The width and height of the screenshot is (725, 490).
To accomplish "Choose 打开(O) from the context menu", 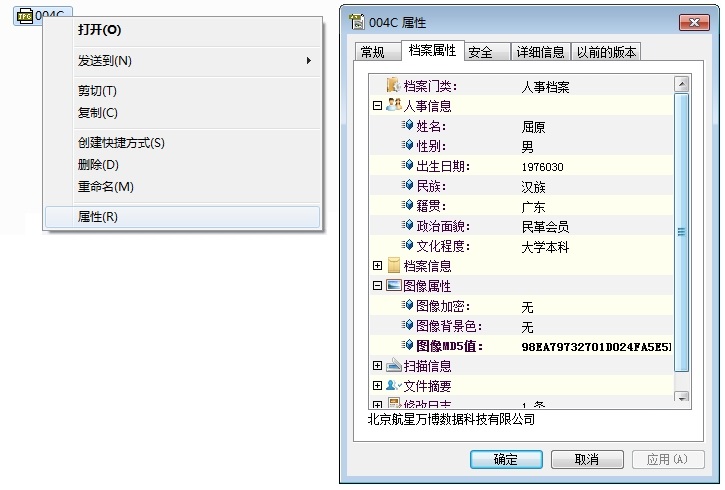I will (182, 30).
